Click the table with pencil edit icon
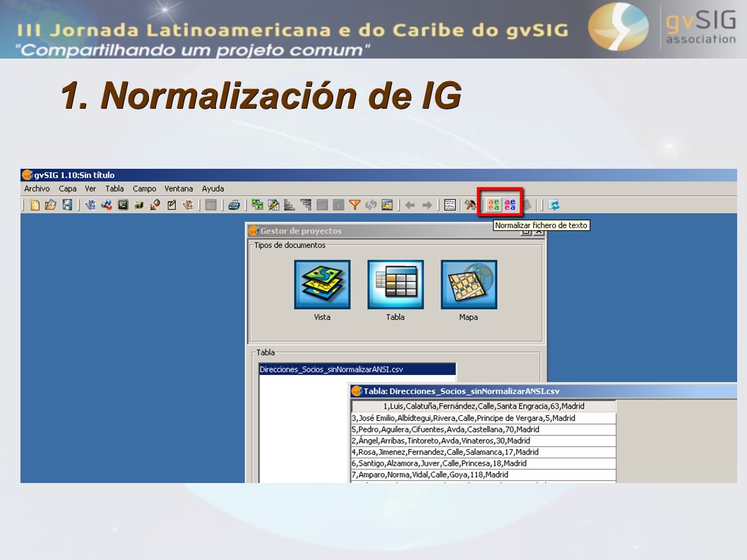Image resolution: width=747 pixels, height=560 pixels. pos(273,205)
